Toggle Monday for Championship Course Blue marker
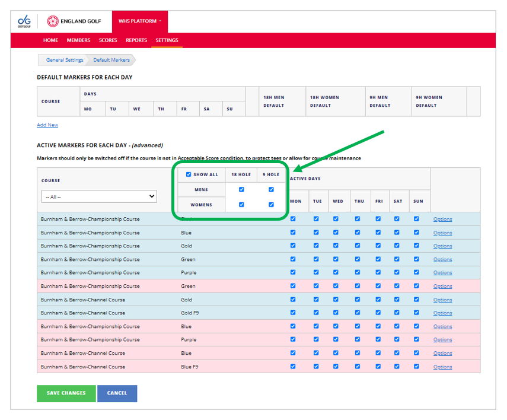Image resolution: width=507 pixels, height=420 pixels. tap(293, 232)
